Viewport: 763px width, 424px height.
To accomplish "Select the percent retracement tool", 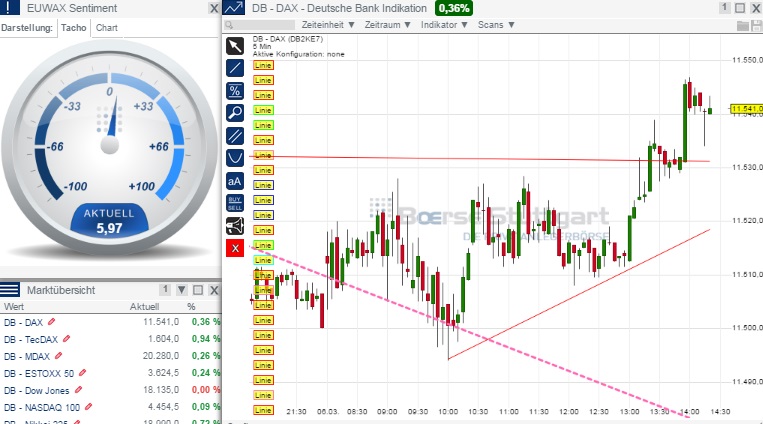I will point(235,91).
